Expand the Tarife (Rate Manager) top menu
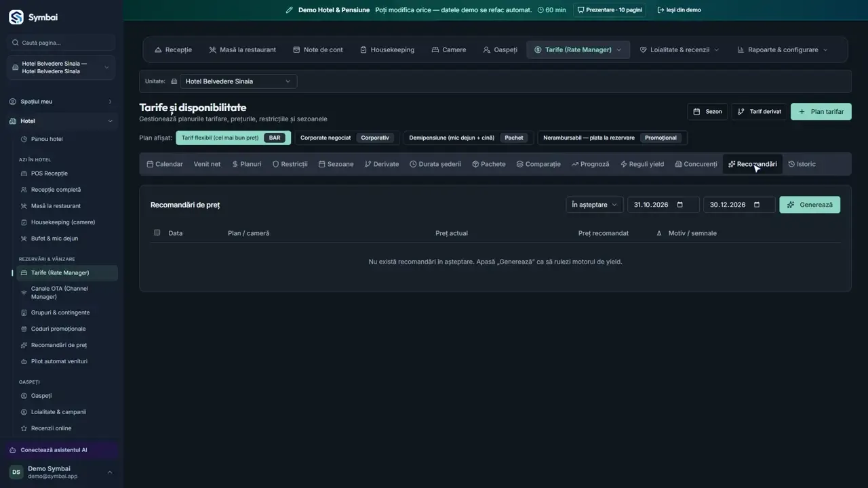The height and width of the screenshot is (488, 868). tap(578, 49)
